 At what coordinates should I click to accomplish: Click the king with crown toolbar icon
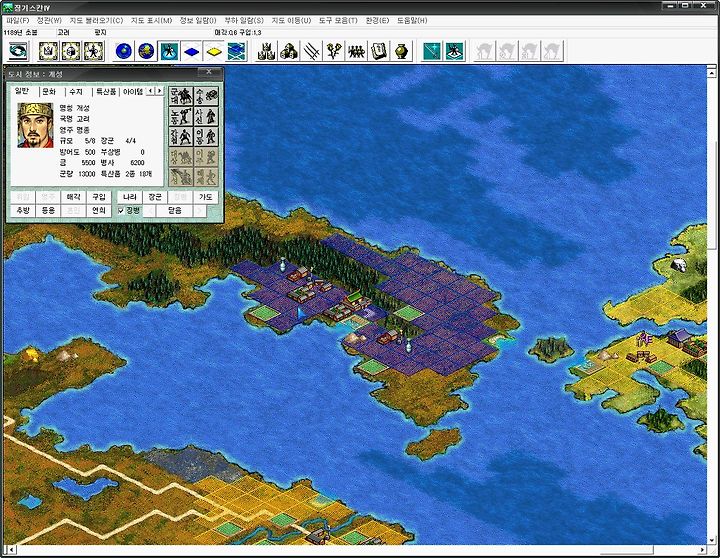pyautogui.click(x=49, y=51)
